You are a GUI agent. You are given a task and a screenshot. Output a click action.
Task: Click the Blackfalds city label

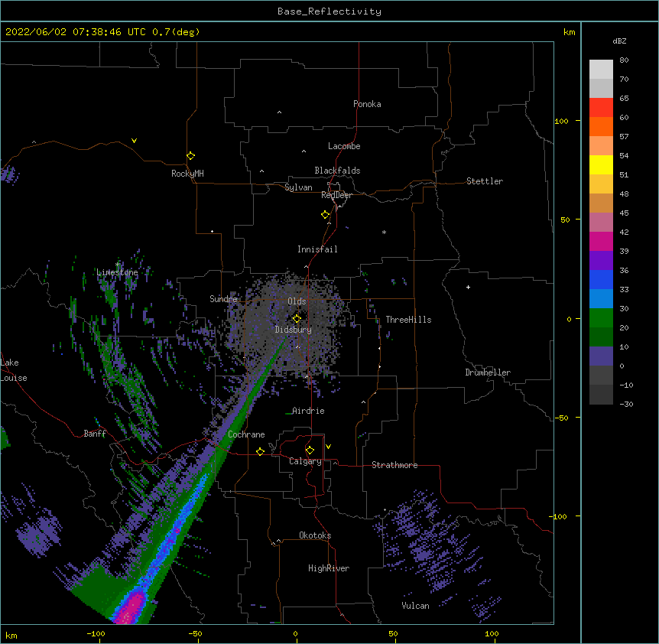point(337,171)
